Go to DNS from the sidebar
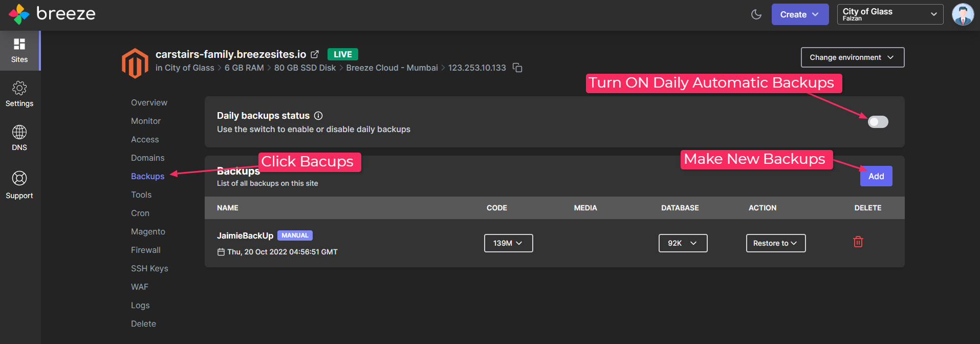The width and height of the screenshot is (980, 344). tap(19, 138)
